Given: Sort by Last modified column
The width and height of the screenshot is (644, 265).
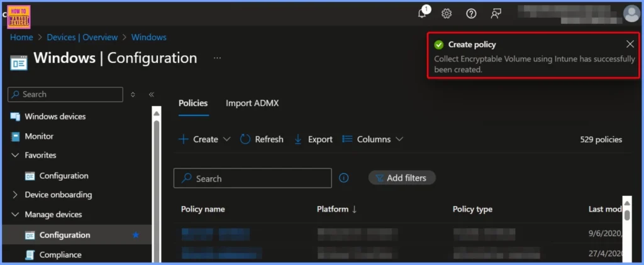Looking at the screenshot, I should pyautogui.click(x=604, y=209).
